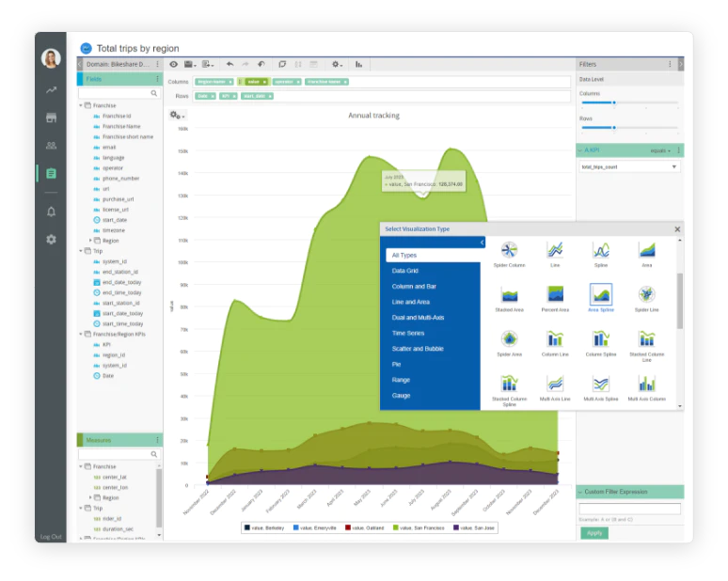Click the Custom Filter Expression input

629,509
